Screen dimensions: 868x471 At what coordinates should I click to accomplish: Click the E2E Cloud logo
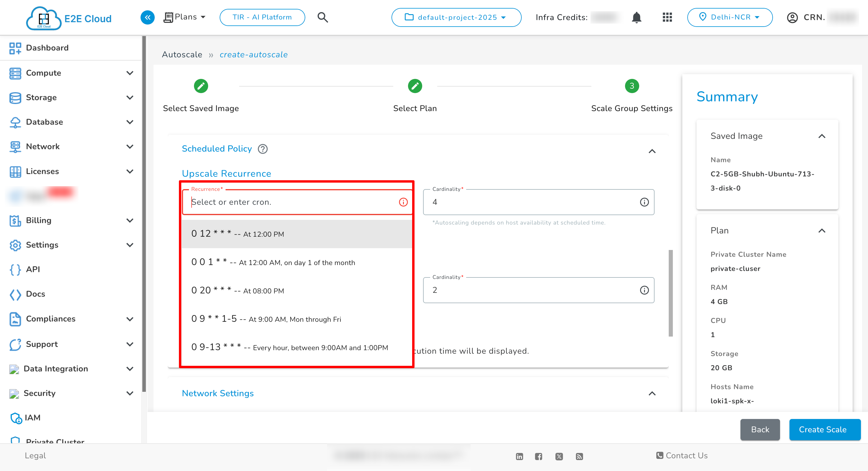click(69, 18)
